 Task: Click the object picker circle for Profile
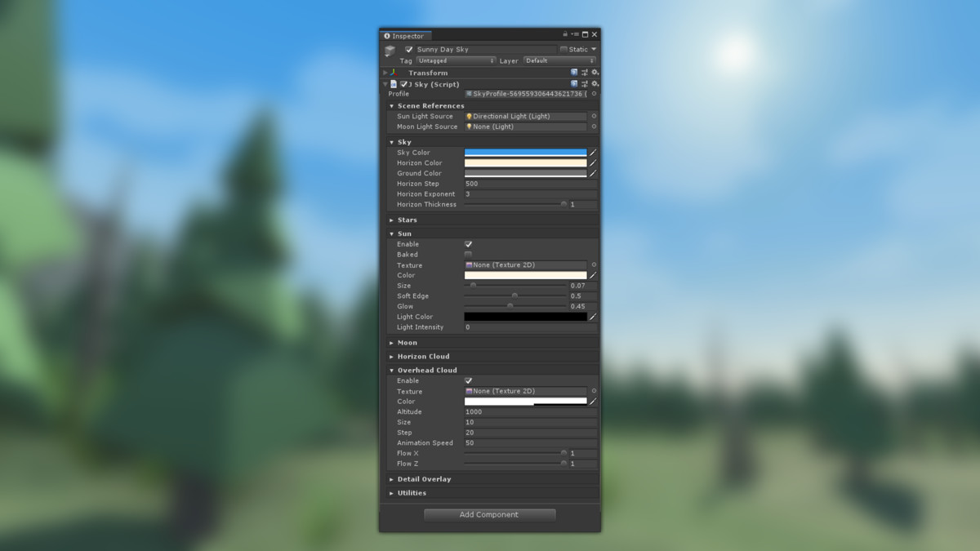594,94
